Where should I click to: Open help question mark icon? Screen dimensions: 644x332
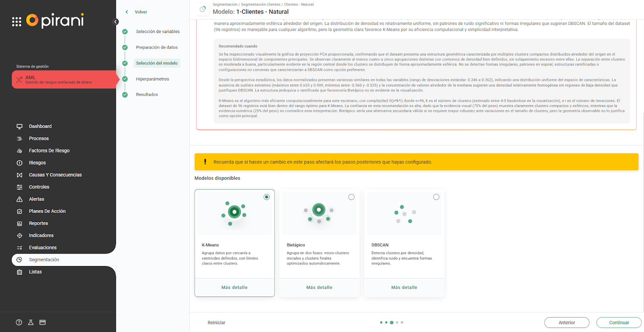(x=19, y=322)
